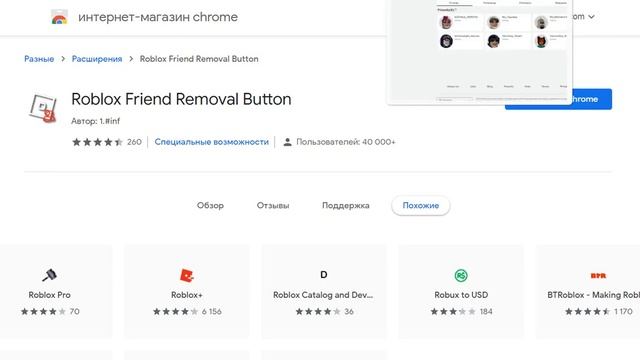640x360 pixels.
Task: Click the users person icon
Action: (287, 142)
